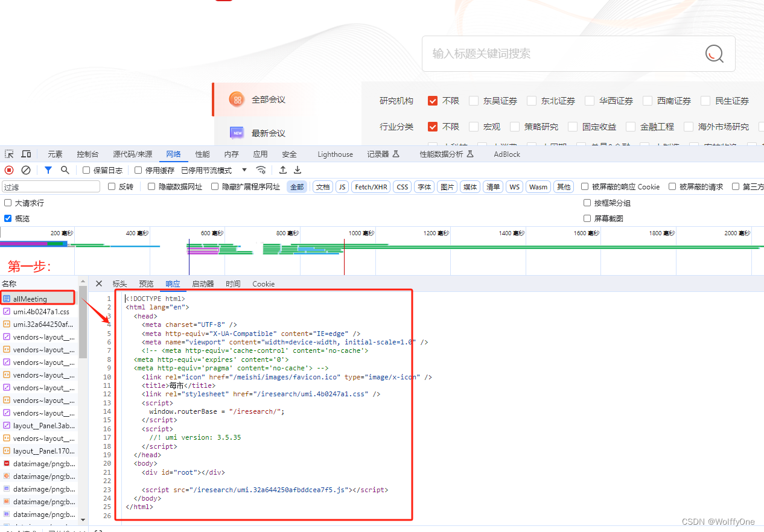Select the layout__Panel.170 request
This screenshot has height=532, width=764.
coord(38,451)
